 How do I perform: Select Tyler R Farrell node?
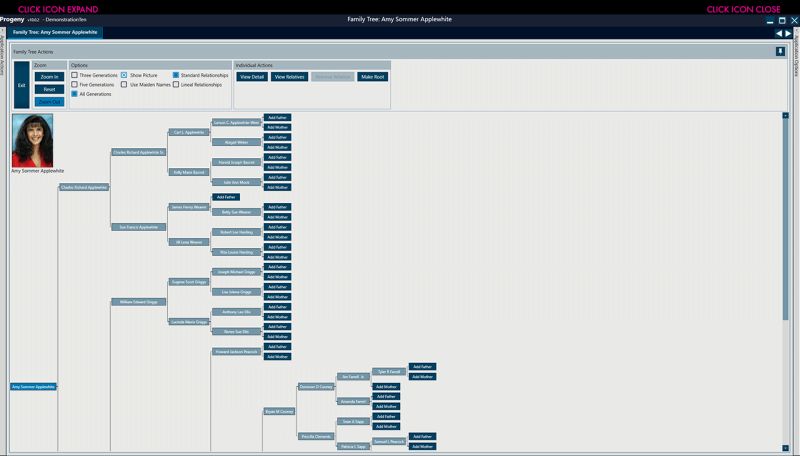(389, 372)
